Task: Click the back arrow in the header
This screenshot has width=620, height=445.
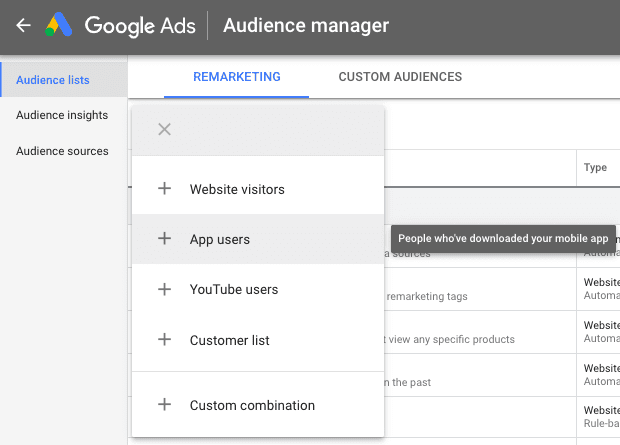Action: 24,26
